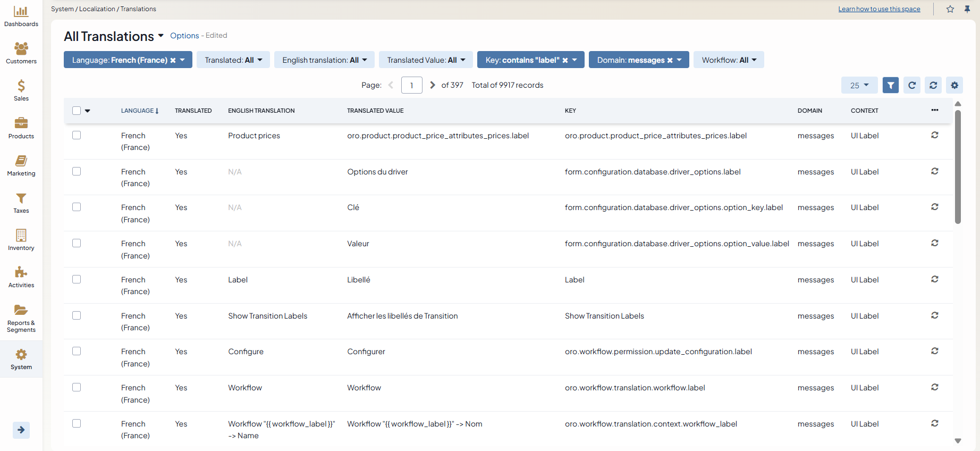This screenshot has width=980, height=451.
Task: Check the Product prices row checkbox
Action: point(77,136)
